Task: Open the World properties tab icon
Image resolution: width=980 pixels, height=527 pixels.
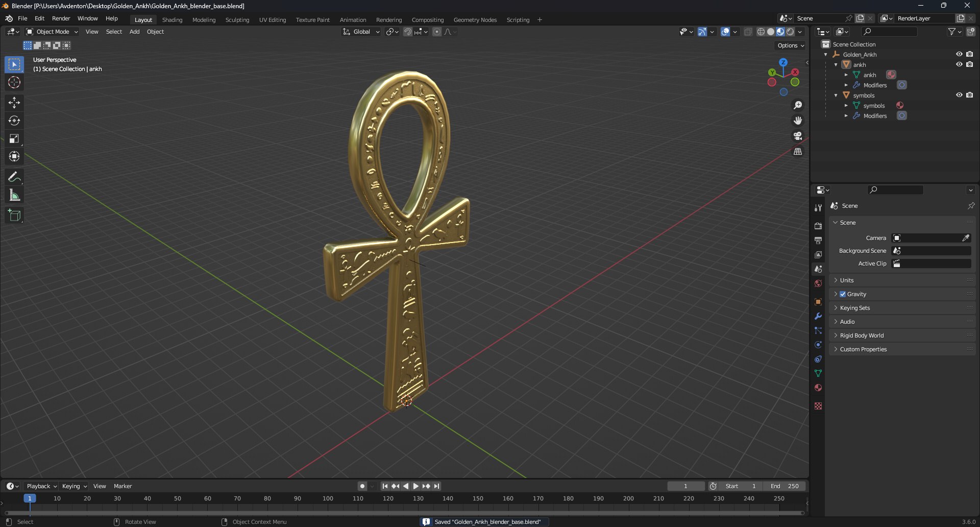Action: coord(818,283)
